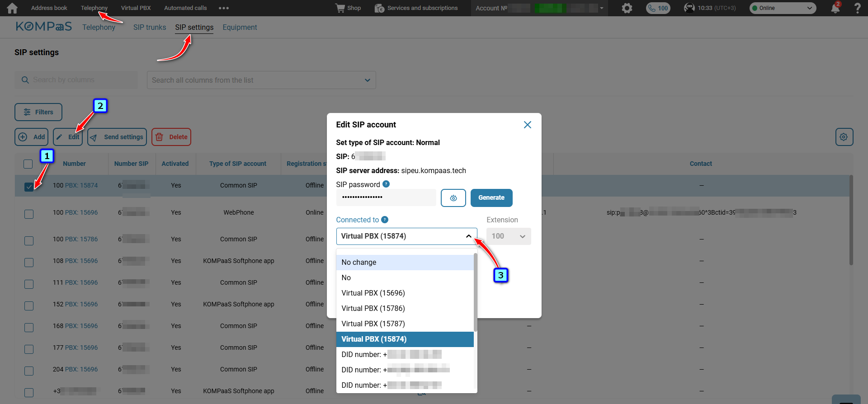Check the row 111 PBX: 15696 checkbox

(x=29, y=284)
